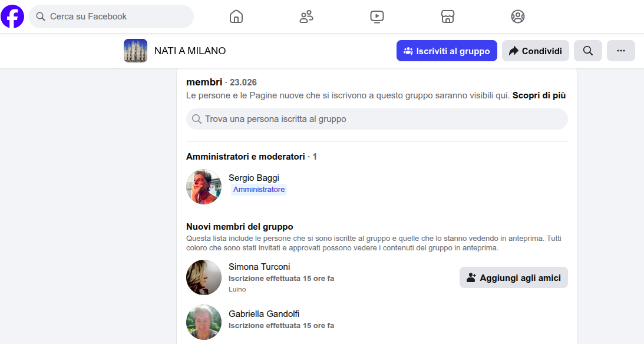Click the group search magnifier button

tap(587, 51)
